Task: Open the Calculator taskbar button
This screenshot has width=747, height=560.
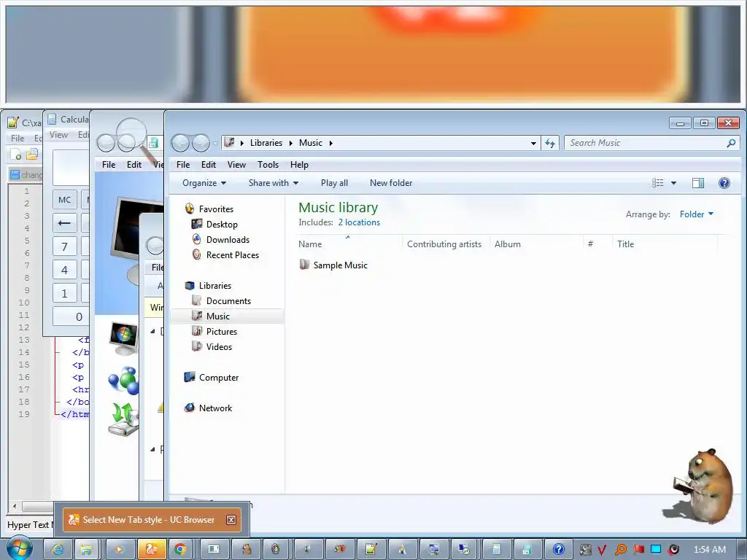Action: [496, 550]
